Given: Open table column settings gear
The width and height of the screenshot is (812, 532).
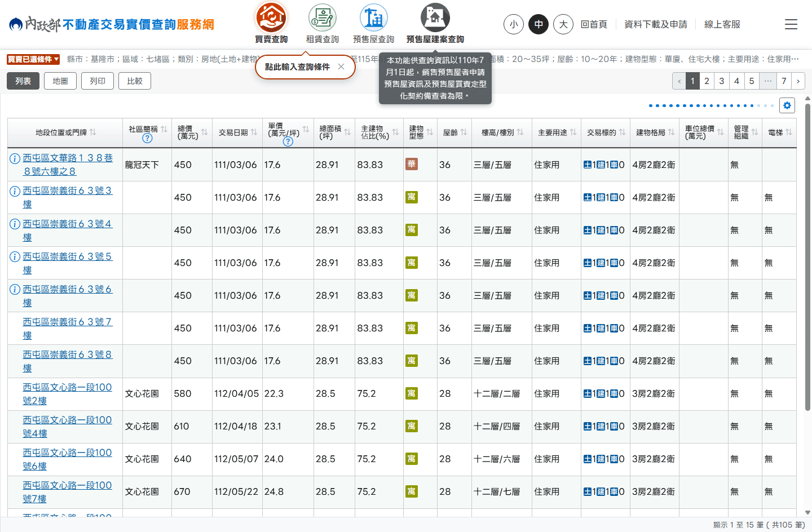Looking at the screenshot, I should (787, 105).
